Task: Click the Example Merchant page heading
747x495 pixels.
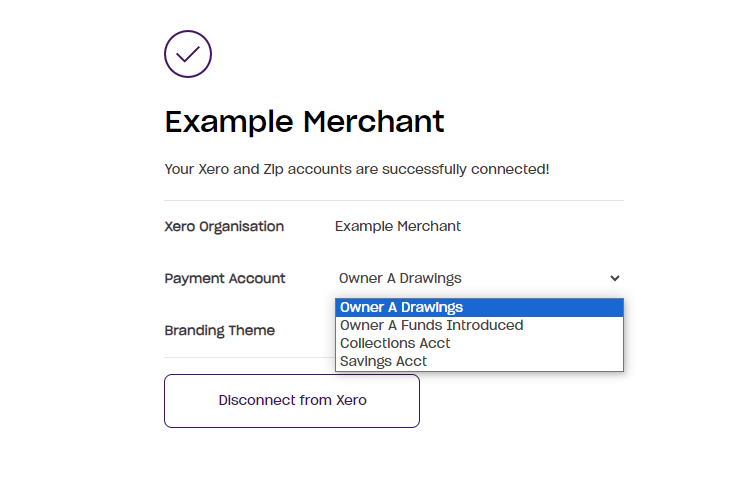Action: [304, 122]
